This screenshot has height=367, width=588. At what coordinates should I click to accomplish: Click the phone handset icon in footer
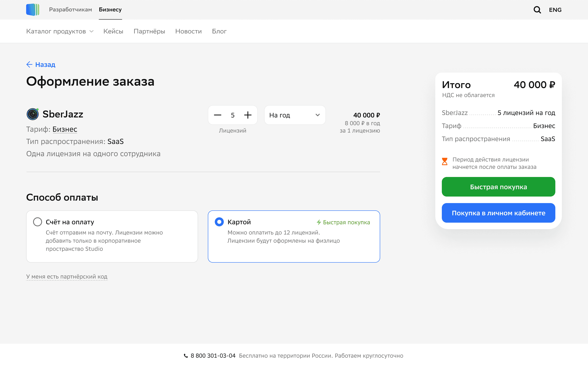coord(186,356)
